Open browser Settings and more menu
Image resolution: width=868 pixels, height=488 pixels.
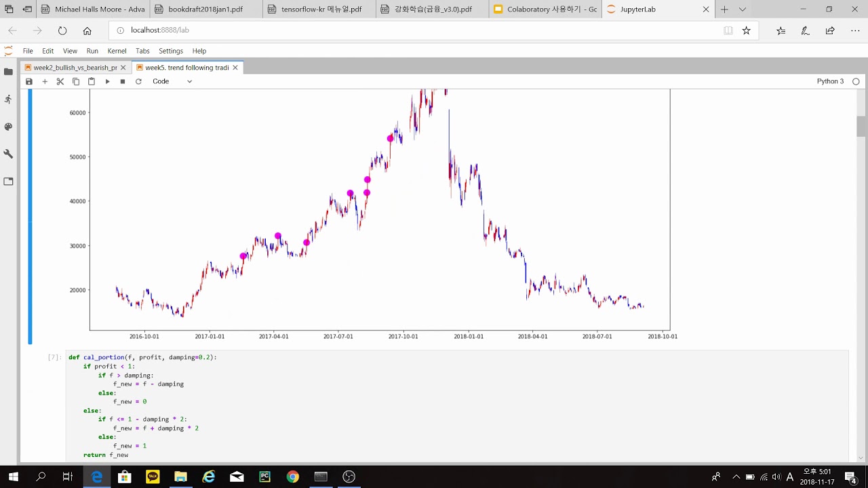pos(854,30)
